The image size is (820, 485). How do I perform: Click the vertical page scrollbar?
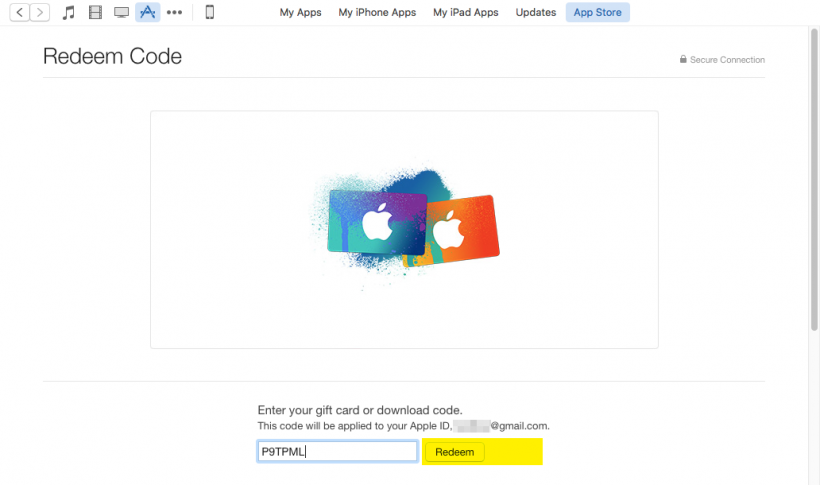click(813, 180)
